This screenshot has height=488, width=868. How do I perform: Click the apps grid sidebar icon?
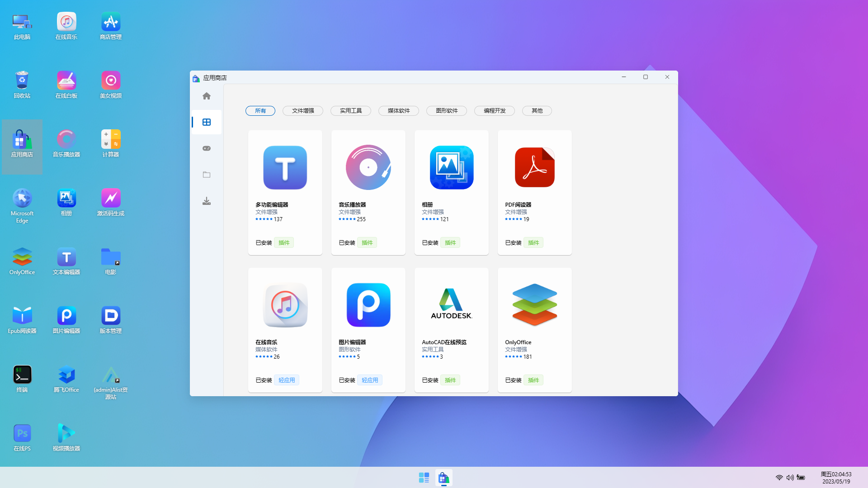click(x=207, y=122)
